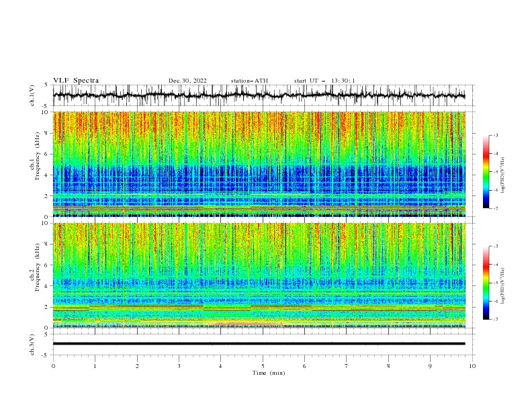Click the "-7" label on ch.1 colorbar
The image size is (532, 411).
(495, 209)
